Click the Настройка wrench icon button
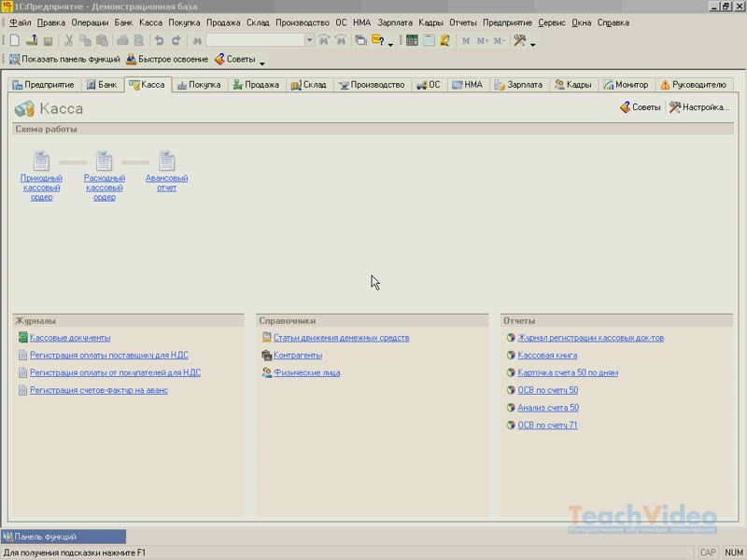 point(698,107)
